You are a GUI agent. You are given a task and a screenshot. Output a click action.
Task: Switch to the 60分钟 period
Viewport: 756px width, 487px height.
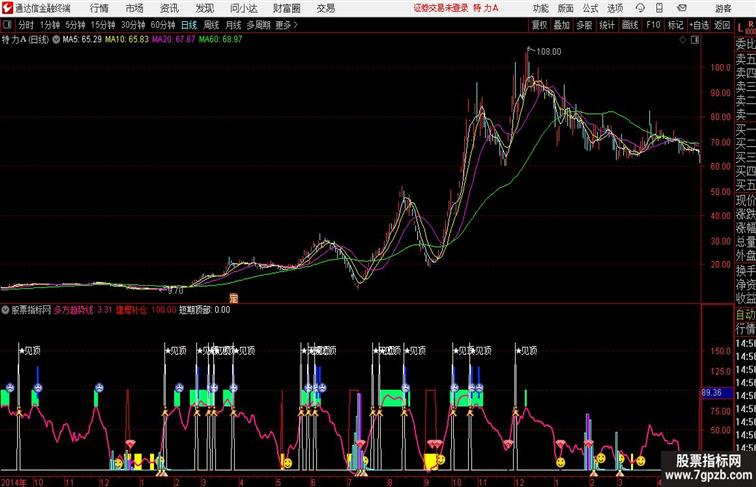tap(163, 25)
